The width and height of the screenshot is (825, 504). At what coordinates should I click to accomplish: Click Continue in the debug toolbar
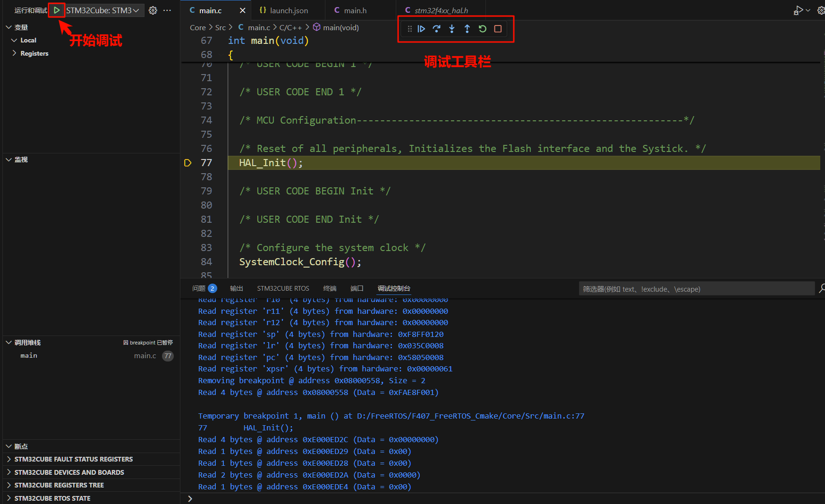[421, 29]
